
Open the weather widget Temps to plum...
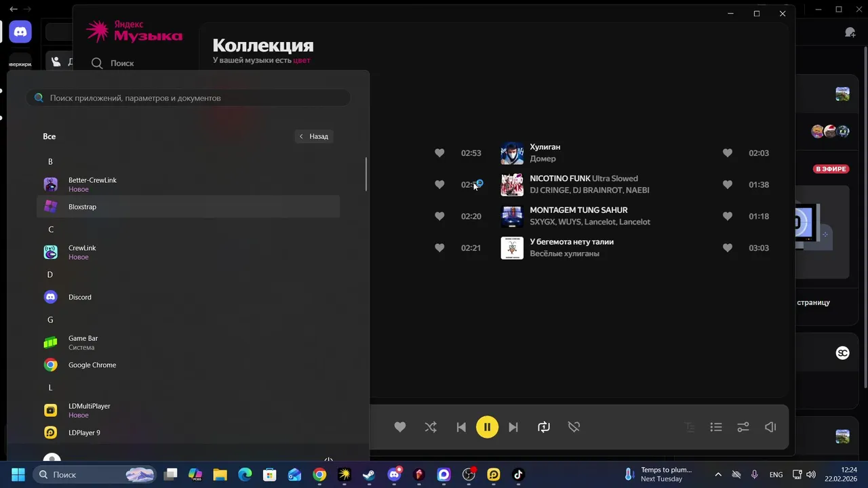point(659,474)
